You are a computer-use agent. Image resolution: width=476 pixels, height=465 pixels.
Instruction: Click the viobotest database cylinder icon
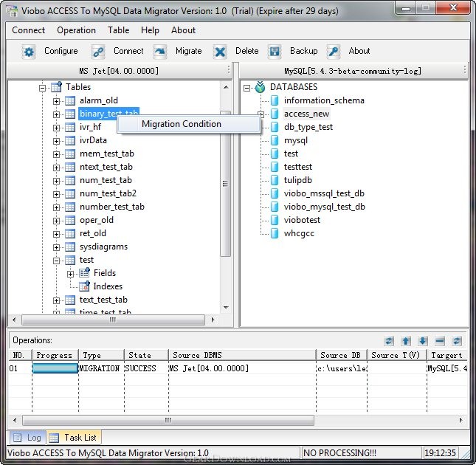[275, 220]
